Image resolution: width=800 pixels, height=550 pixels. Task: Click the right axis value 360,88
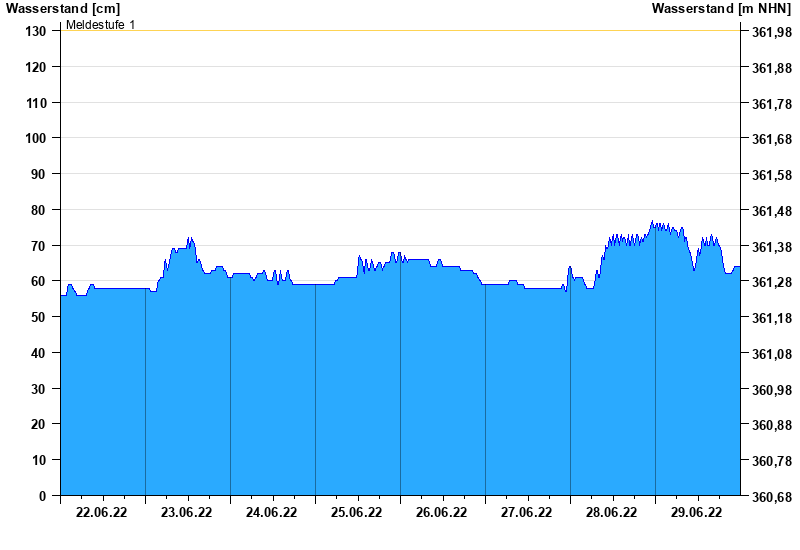click(x=772, y=424)
